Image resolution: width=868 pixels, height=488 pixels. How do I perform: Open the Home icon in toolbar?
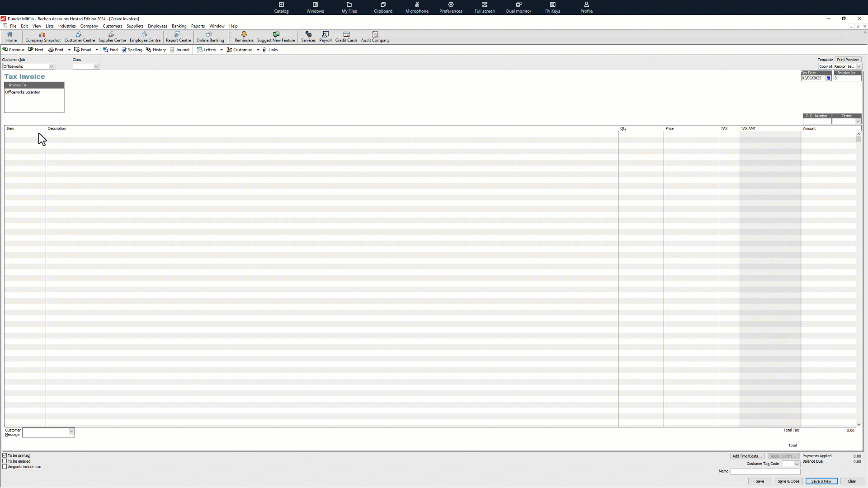pyautogui.click(x=11, y=37)
